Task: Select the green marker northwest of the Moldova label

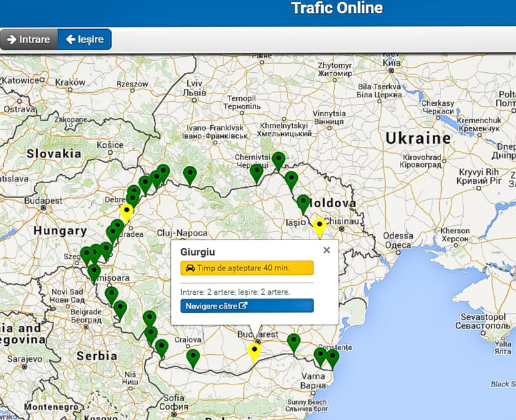Action: point(292,181)
